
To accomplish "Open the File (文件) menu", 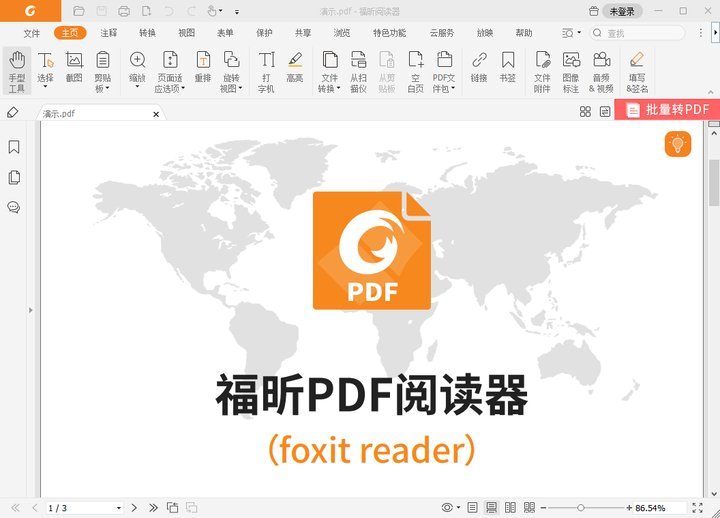I will [32, 33].
